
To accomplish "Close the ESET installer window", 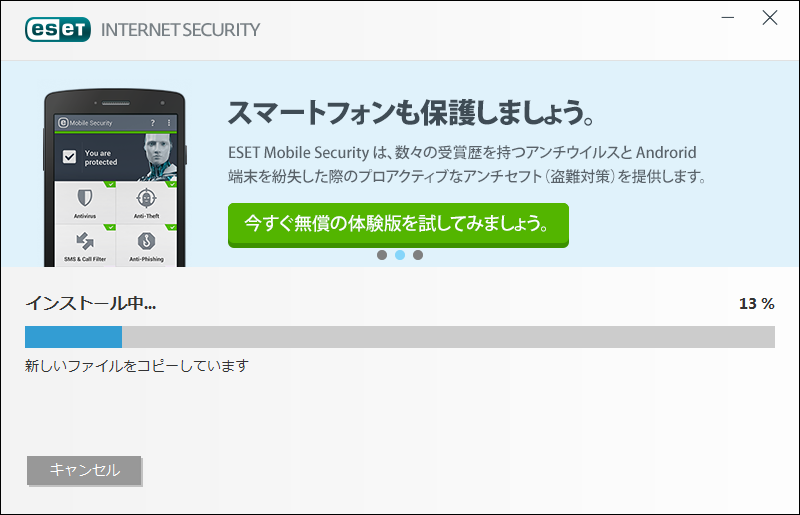I will [x=770, y=18].
